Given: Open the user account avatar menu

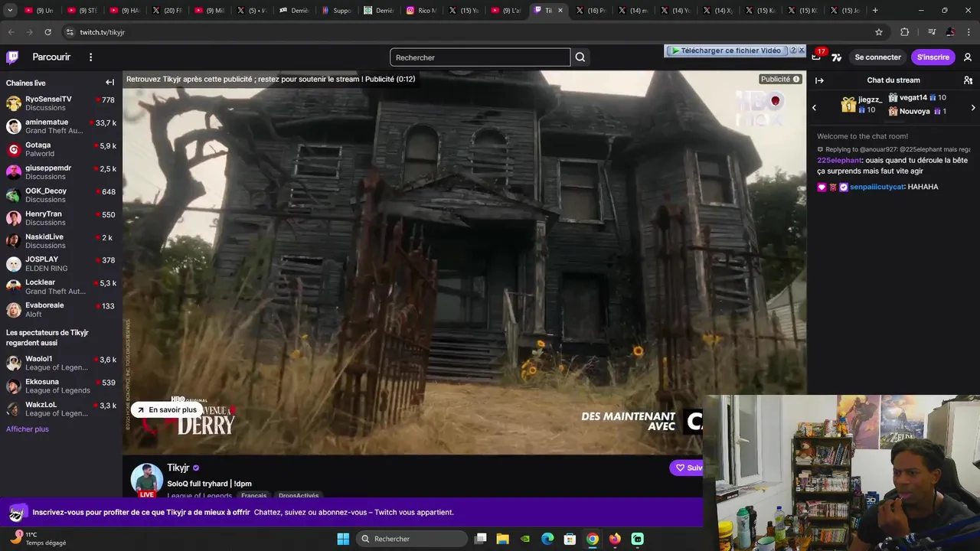Looking at the screenshot, I should tap(968, 57).
